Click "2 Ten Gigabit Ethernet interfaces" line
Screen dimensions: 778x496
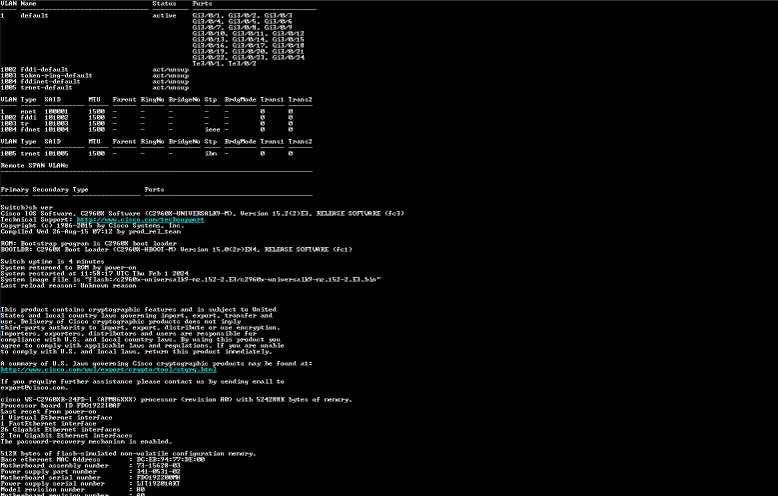pyautogui.click(x=66, y=435)
